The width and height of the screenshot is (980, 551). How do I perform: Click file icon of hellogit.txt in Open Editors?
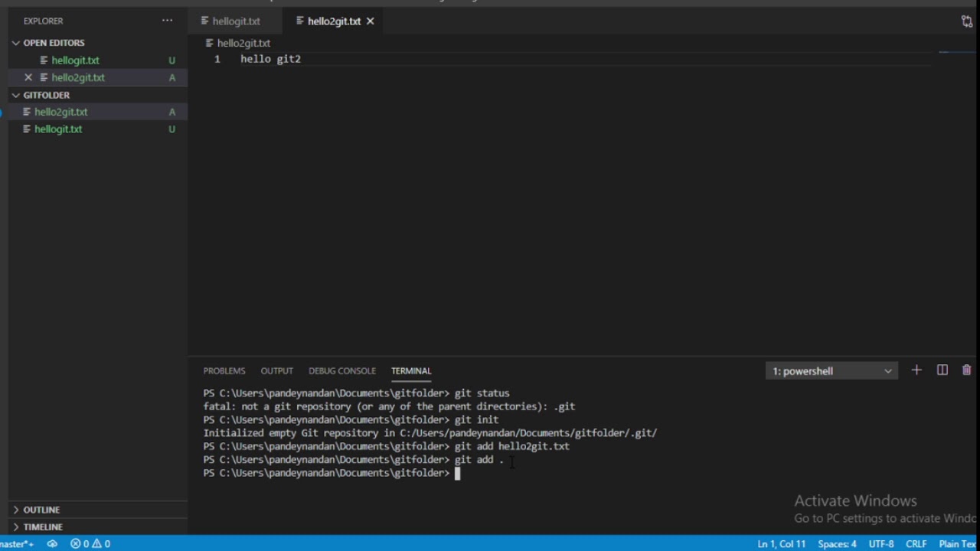(44, 60)
